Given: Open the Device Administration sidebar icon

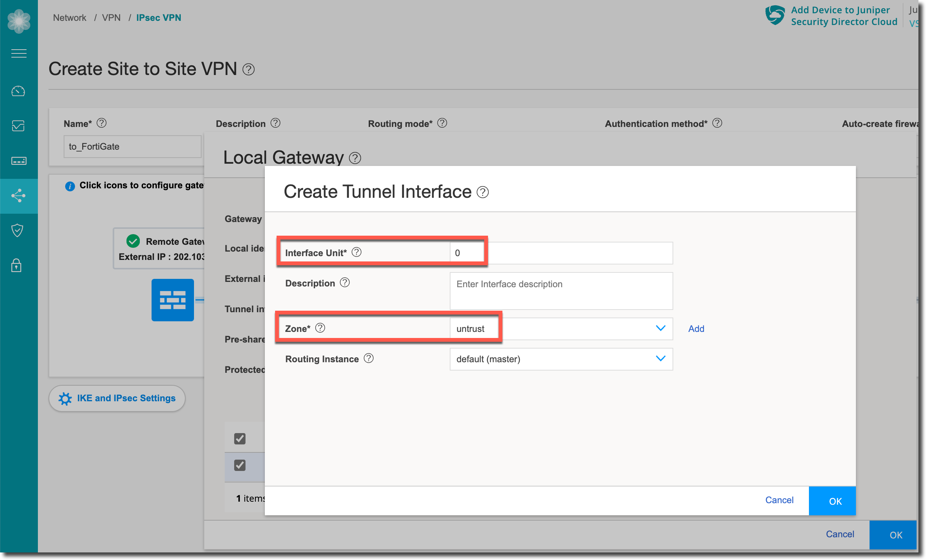Looking at the screenshot, I should 18,161.
